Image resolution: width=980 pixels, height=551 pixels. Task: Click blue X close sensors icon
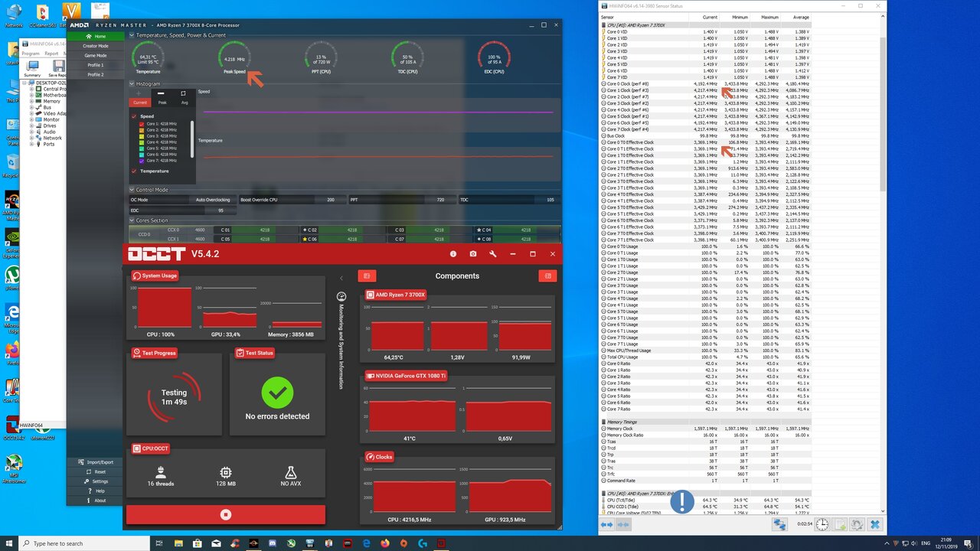(875, 524)
